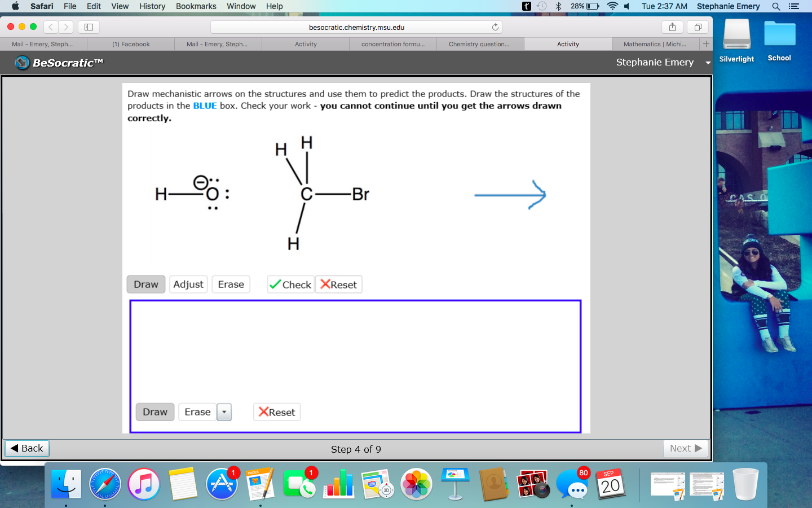The image size is (812, 508).
Task: Open the Stephanie Emery account dropdown
Action: click(x=708, y=63)
